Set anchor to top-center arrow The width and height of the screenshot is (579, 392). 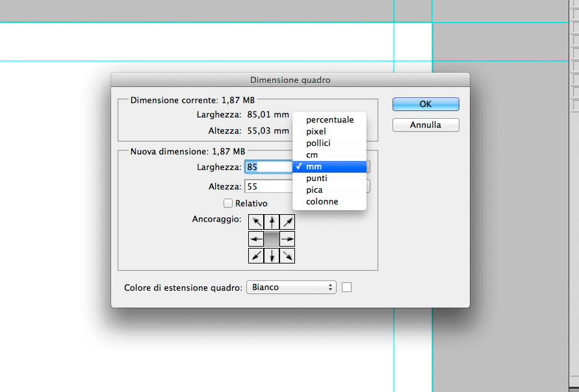coord(272,222)
